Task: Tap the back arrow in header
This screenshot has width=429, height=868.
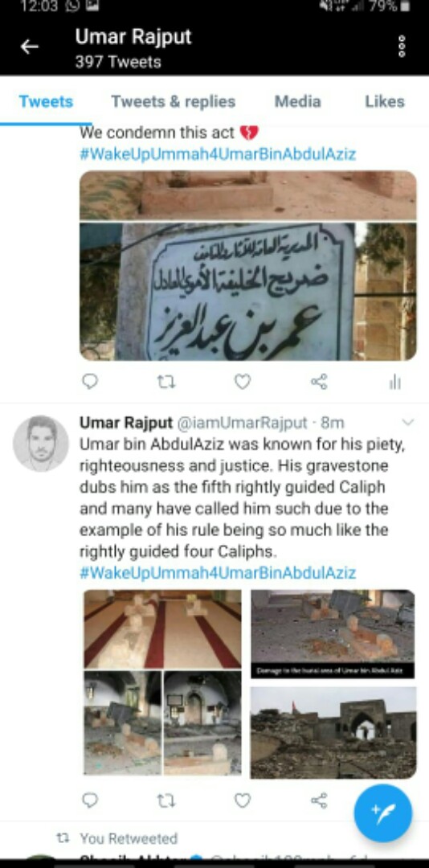Action: [x=30, y=47]
